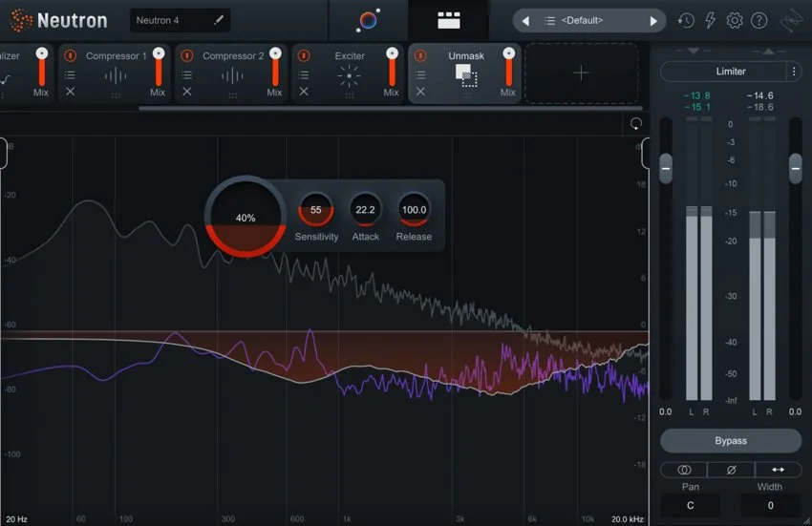812x526 pixels.
Task: Click the Bypass button
Action: pos(731,441)
